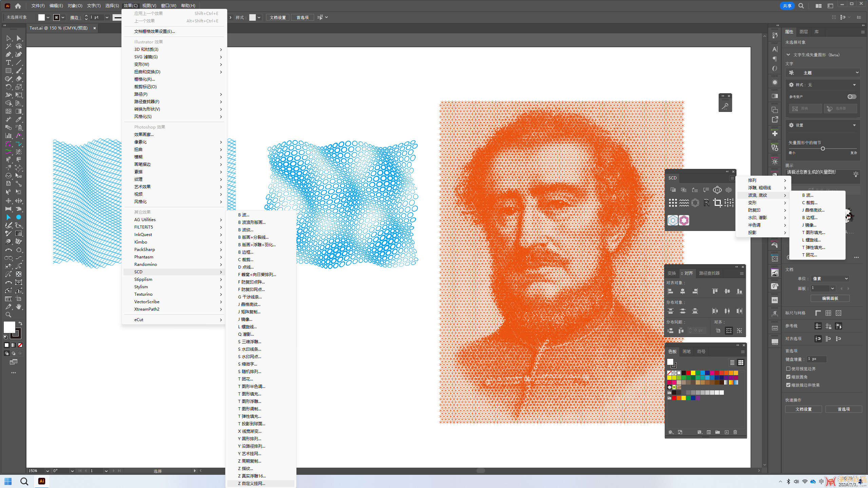Open the 窗口(W) menu
This screenshot has height=488, width=868.
169,6
